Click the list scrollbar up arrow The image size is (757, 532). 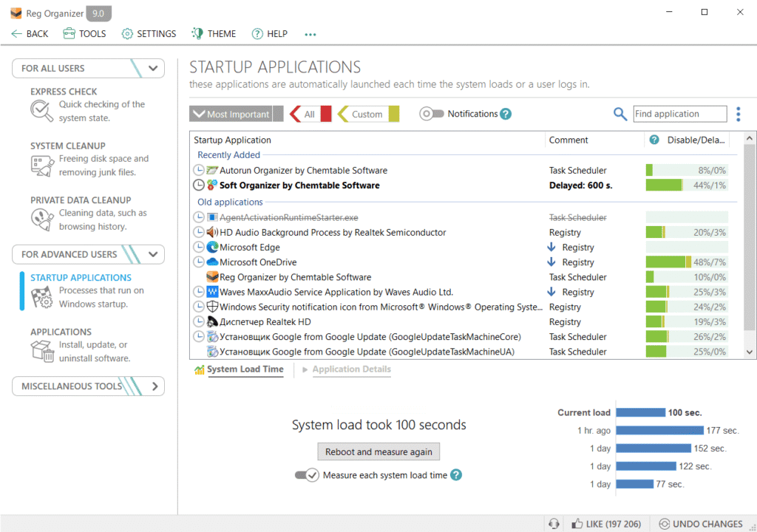coord(750,138)
